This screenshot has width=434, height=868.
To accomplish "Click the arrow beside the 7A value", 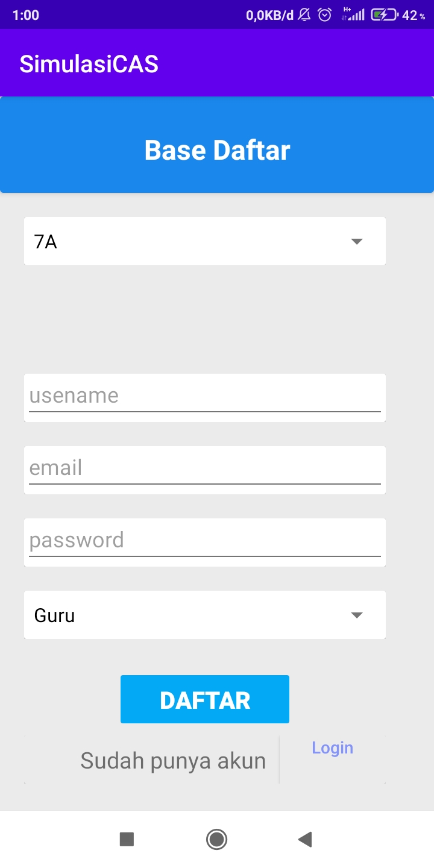I will click(x=357, y=242).
